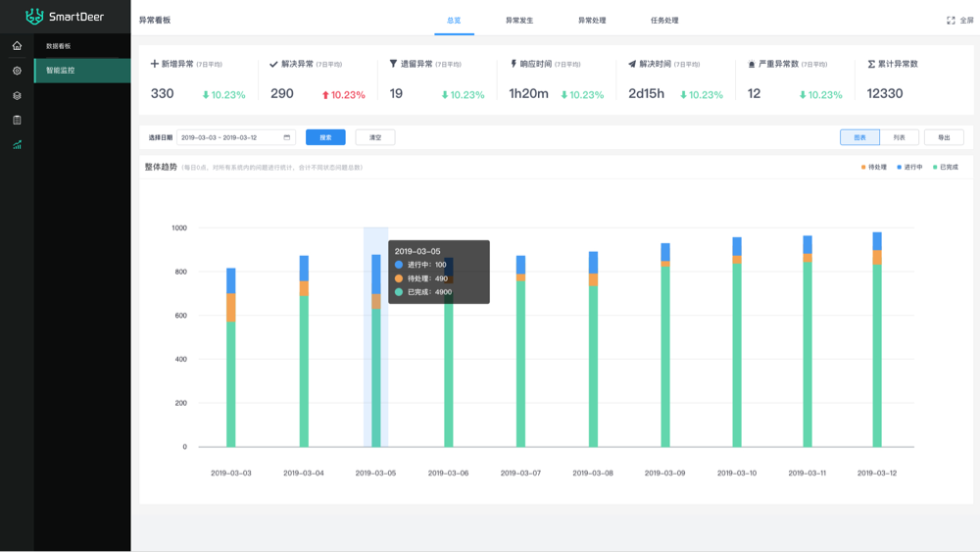Open the 异常发生 tab

pos(519,20)
